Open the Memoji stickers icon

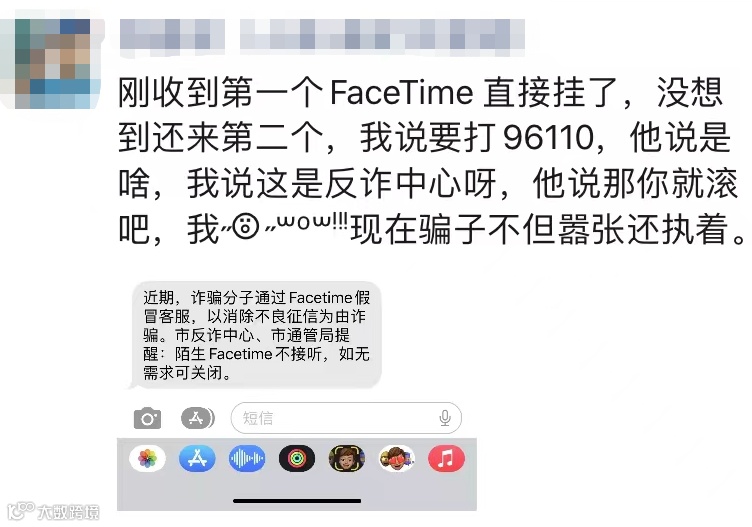tap(397, 458)
